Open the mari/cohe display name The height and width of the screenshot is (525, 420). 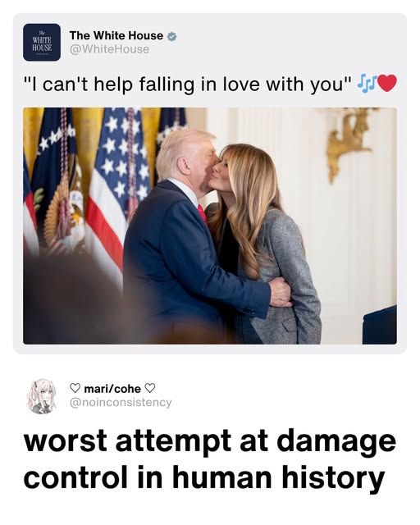pyautogui.click(x=112, y=389)
